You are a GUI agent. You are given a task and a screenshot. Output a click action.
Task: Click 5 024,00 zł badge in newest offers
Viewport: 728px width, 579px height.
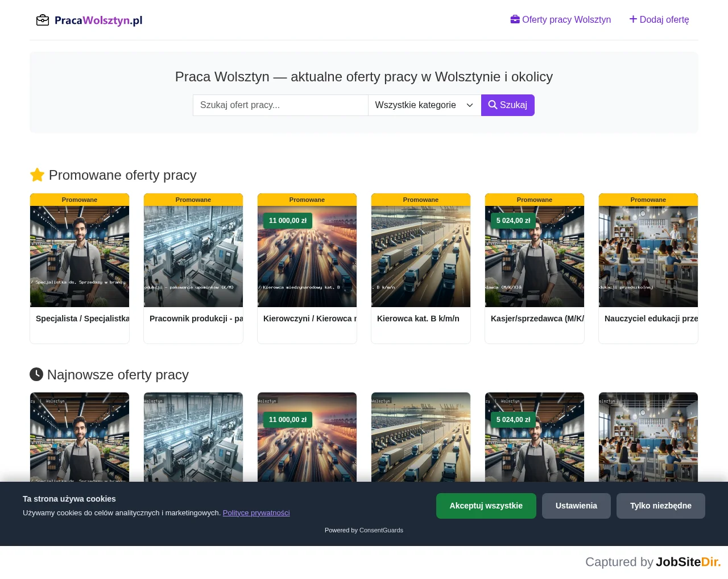click(x=513, y=420)
